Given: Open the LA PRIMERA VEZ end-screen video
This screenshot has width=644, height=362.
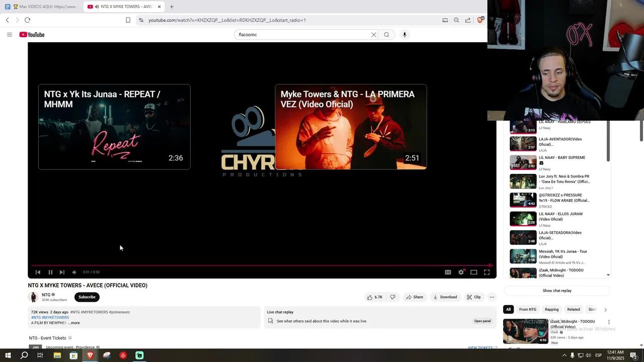Looking at the screenshot, I should click(351, 127).
